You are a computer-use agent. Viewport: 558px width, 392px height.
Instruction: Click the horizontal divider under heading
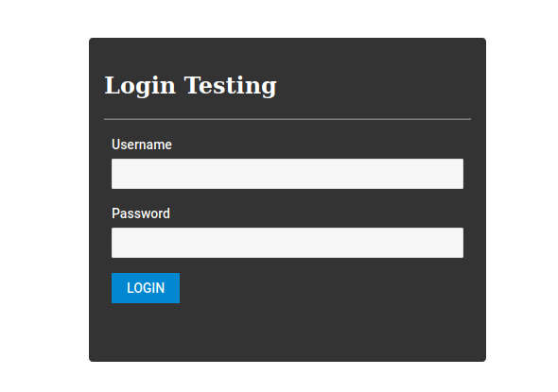(288, 119)
